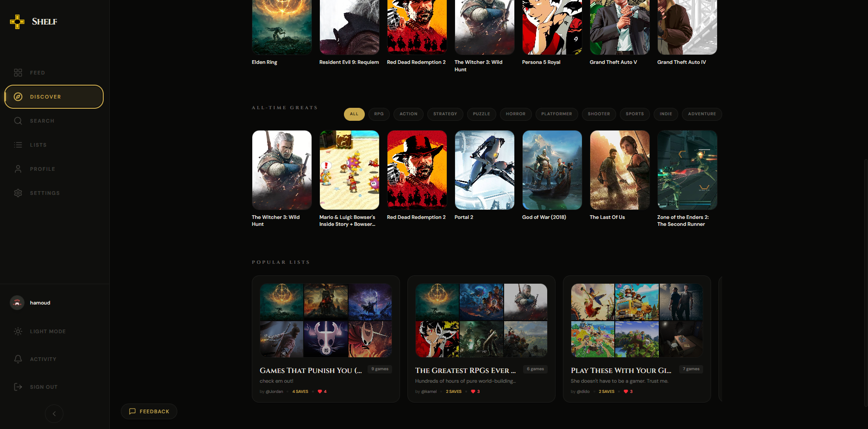Click the hamoud user avatar
Screen dimensions: 868x429
tap(17, 303)
